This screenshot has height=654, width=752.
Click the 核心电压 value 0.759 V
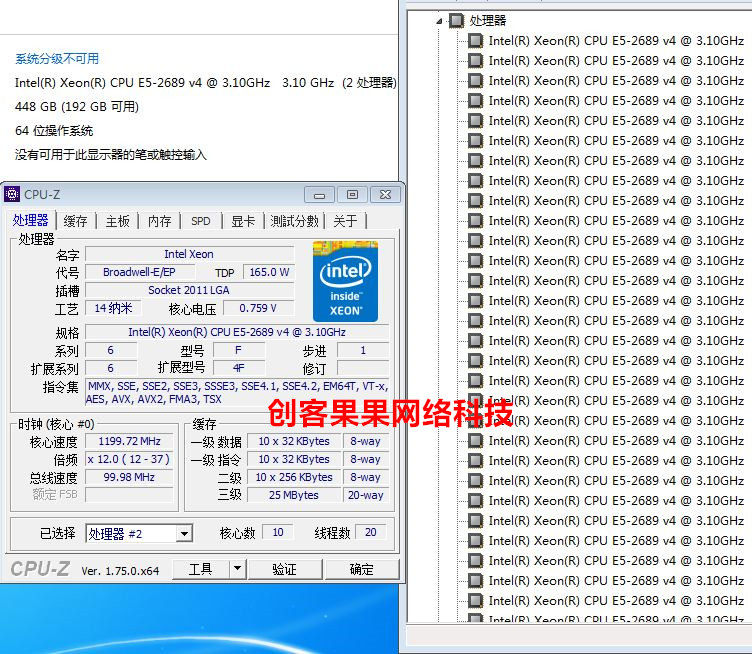[x=258, y=308]
